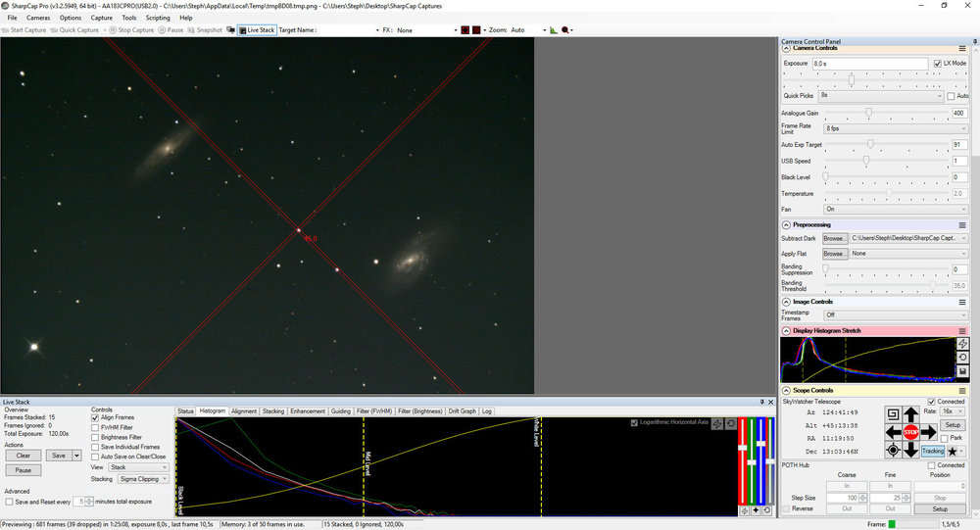
Task: Click the save icon beside the display histogram
Action: [963, 371]
